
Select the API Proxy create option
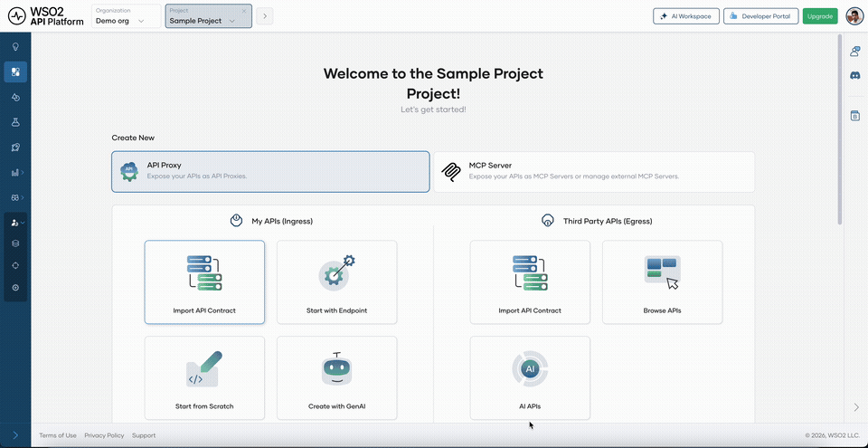point(270,172)
